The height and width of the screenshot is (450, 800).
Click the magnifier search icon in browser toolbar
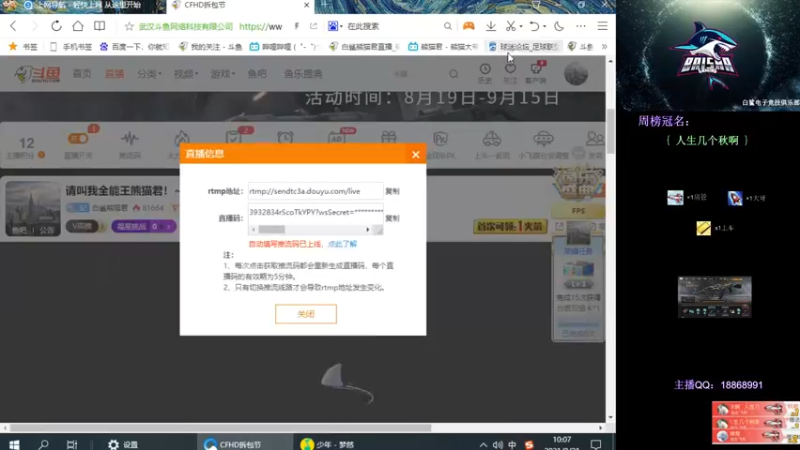pos(447,26)
